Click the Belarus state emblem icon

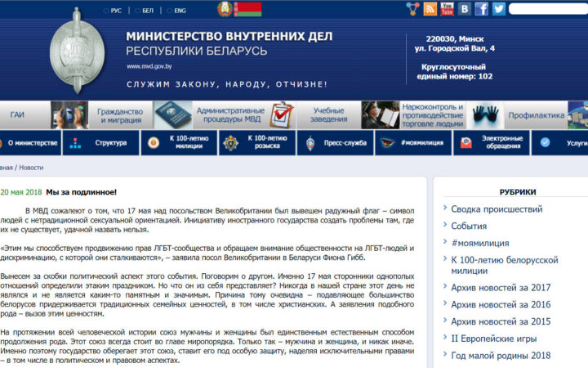point(225,9)
